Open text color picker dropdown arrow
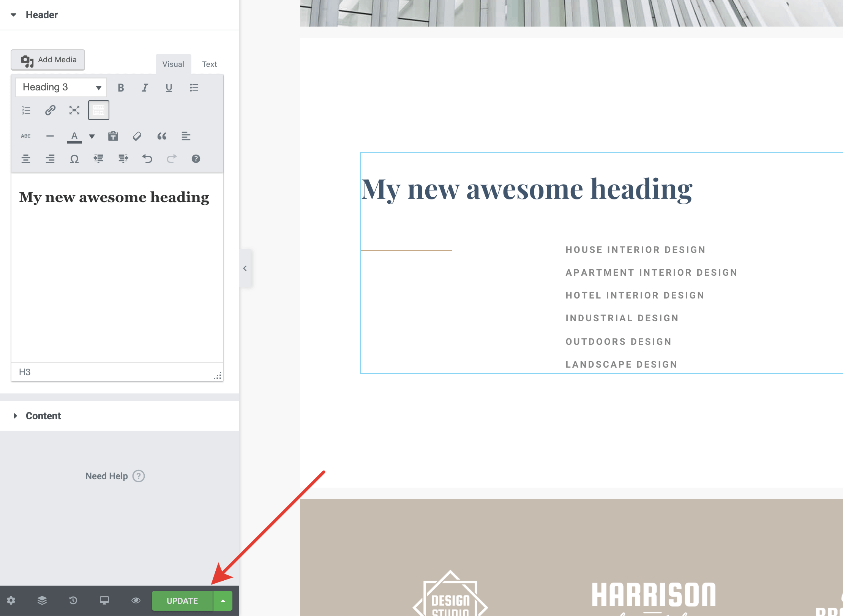The width and height of the screenshot is (843, 616). tap(92, 136)
